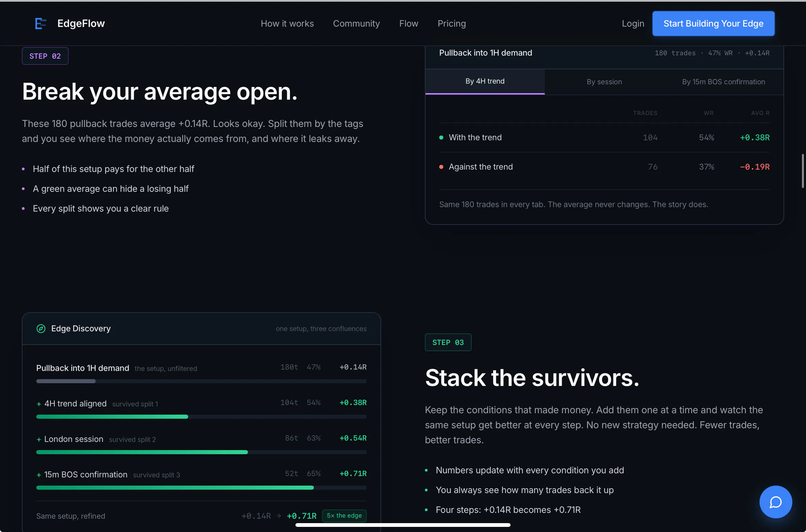Click the page vertical scrollbar thumb

pos(803,171)
